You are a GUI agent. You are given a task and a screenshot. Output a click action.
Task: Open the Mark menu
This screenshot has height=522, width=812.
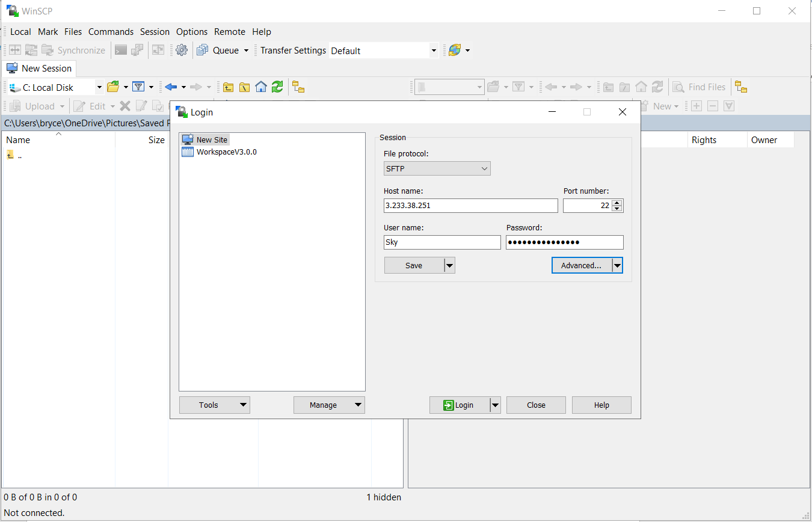[48, 32]
